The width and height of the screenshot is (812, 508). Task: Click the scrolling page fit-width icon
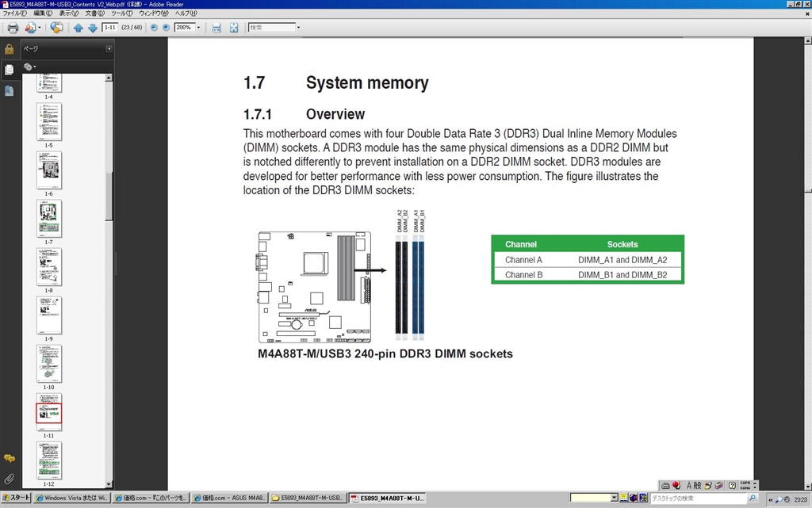point(216,28)
